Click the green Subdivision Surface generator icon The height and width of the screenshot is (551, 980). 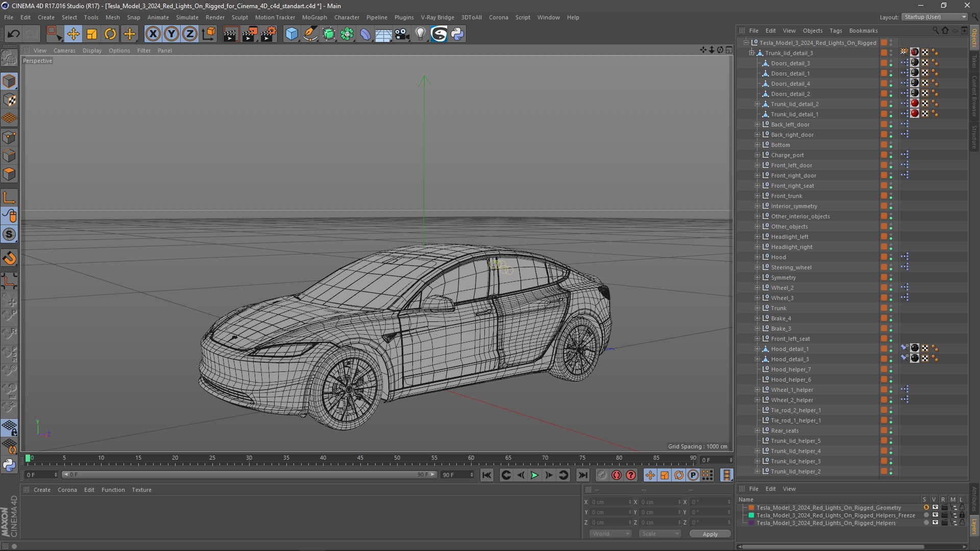point(329,34)
